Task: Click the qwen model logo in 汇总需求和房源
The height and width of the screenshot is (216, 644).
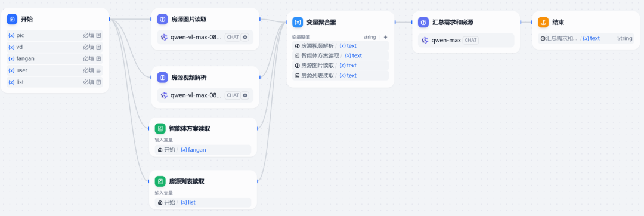Action: (x=425, y=40)
